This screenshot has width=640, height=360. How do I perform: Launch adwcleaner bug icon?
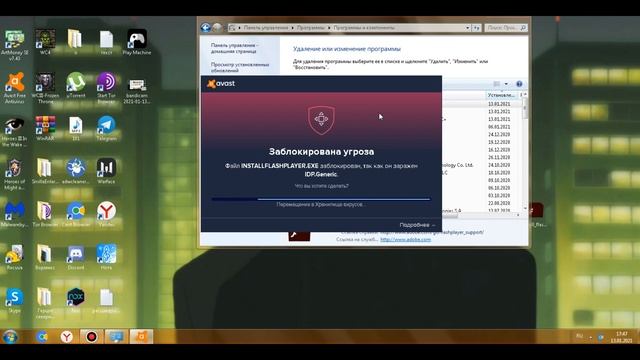[76, 171]
